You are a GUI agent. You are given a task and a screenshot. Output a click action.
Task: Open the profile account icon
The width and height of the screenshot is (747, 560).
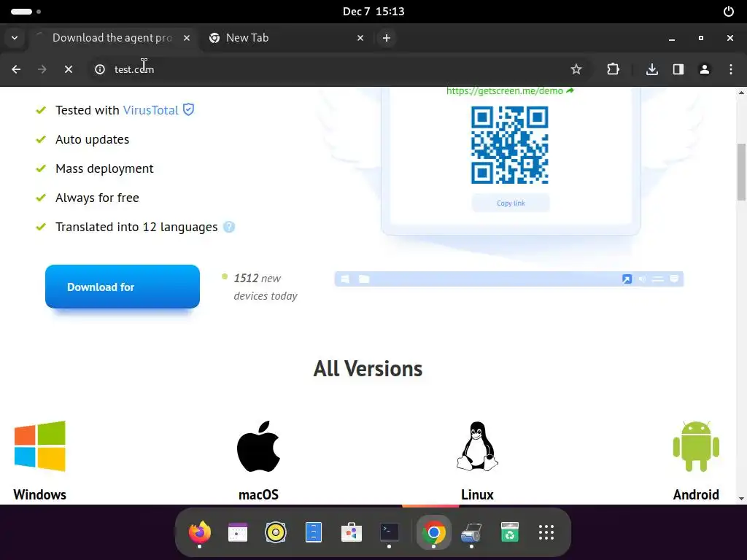pos(705,69)
